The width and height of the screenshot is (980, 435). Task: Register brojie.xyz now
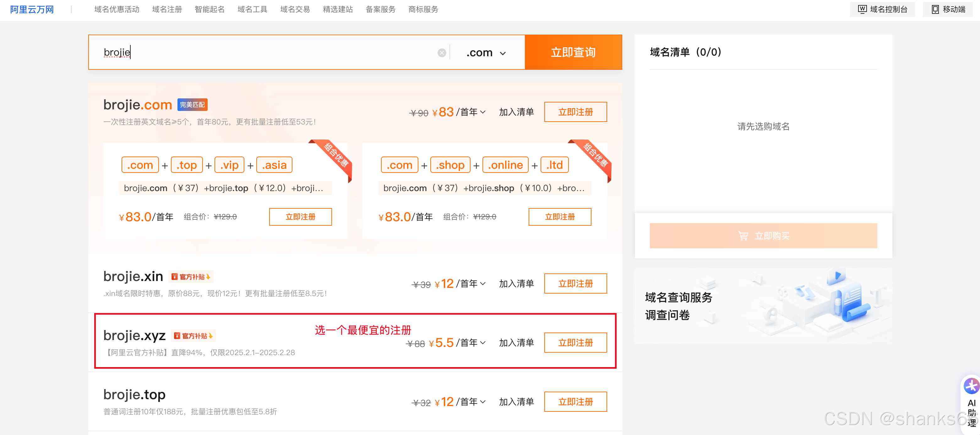point(575,343)
